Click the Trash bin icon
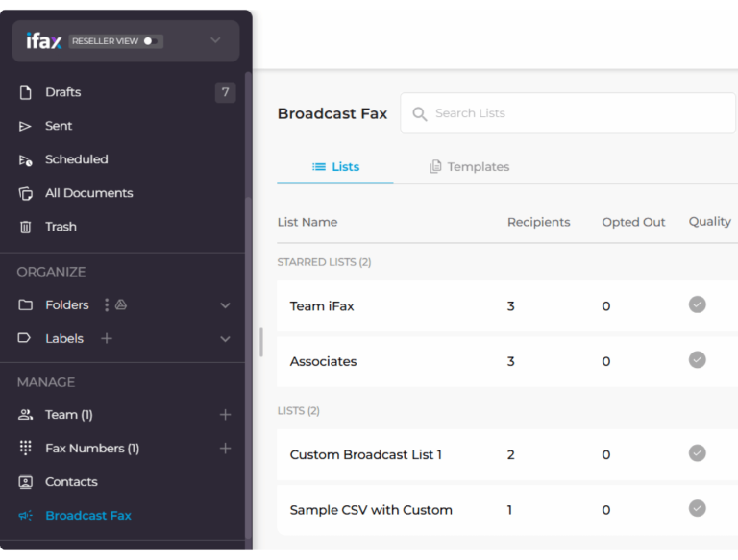This screenshot has width=738, height=560. point(26,227)
